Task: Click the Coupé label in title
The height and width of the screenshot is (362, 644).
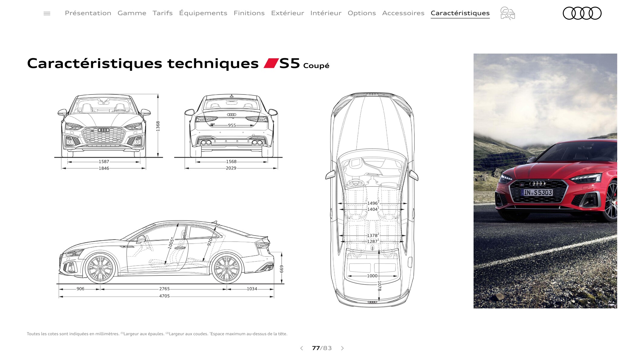Action: coord(316,66)
